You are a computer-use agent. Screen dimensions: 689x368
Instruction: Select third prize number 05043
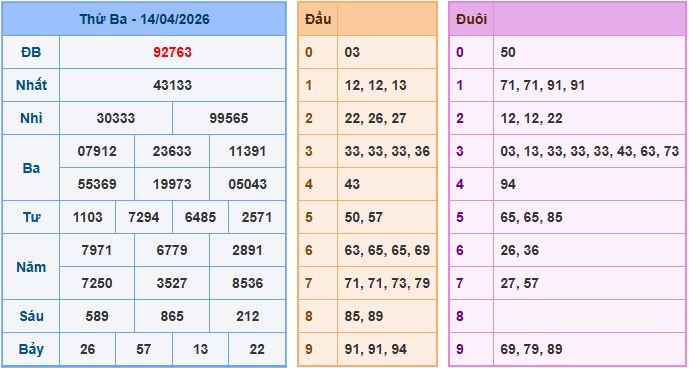pos(247,184)
